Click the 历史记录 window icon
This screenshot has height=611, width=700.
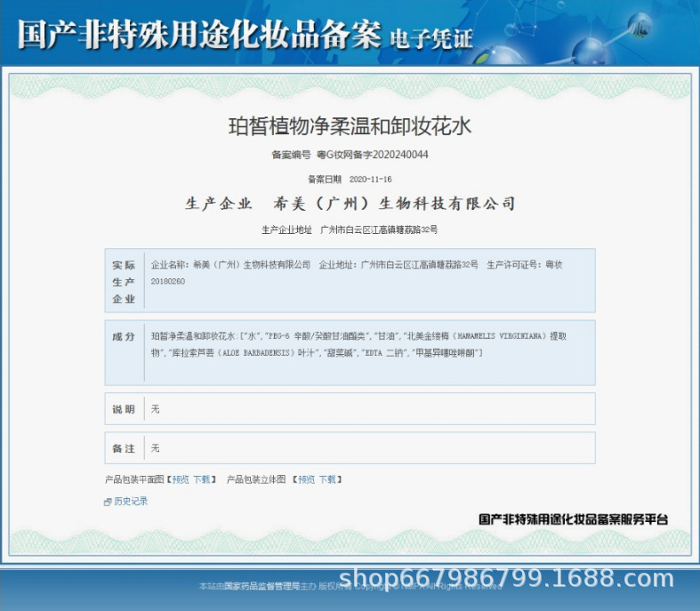[108, 502]
